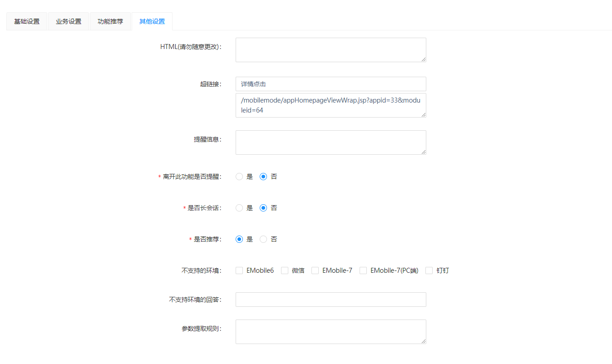Select 是 for 离开此功能是否提醒
612x364 pixels.
(x=239, y=177)
